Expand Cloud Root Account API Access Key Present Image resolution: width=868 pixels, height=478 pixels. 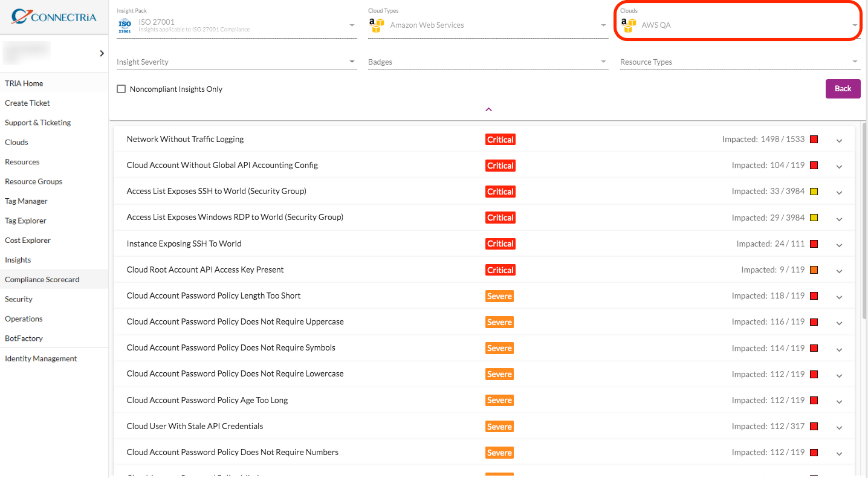click(x=840, y=271)
